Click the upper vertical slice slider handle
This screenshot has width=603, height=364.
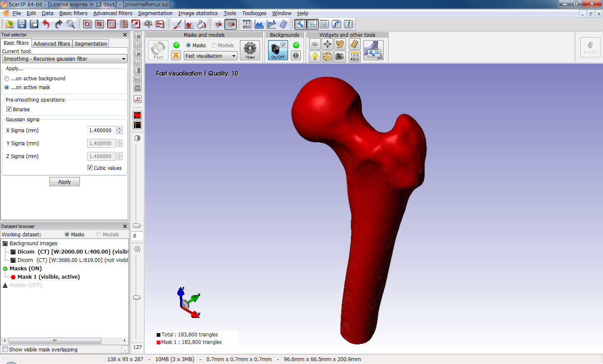point(137,226)
